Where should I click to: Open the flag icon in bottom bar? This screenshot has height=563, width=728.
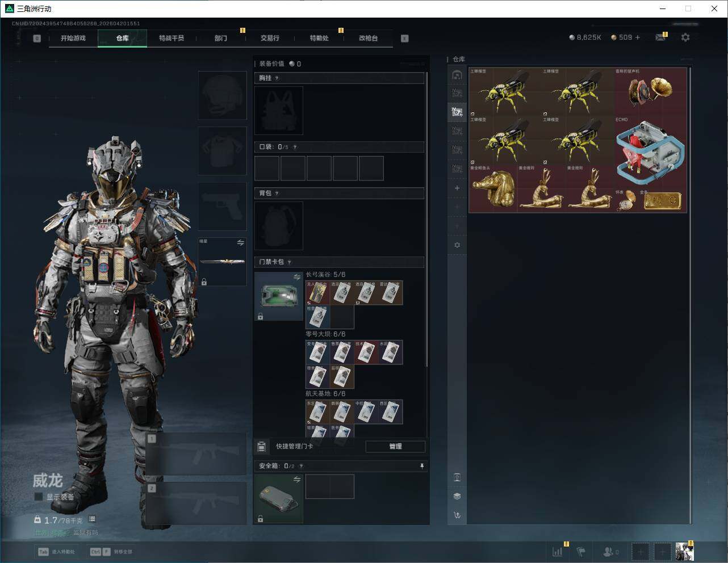[581, 551]
